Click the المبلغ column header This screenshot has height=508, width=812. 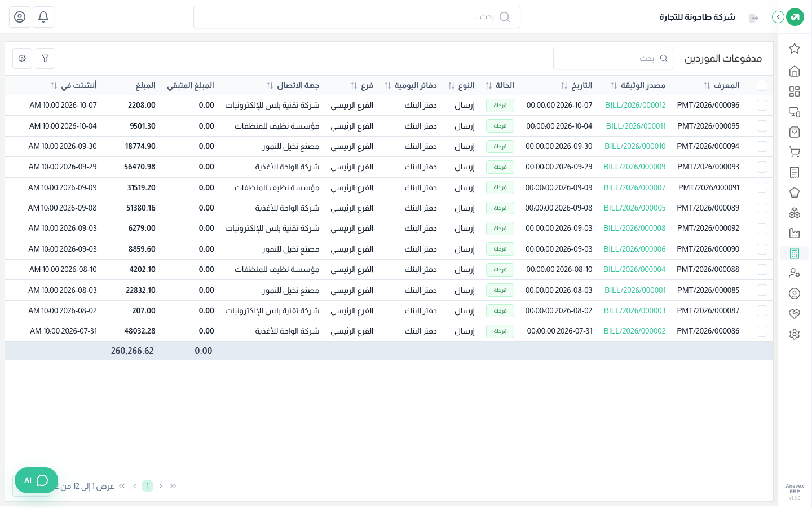pos(145,85)
